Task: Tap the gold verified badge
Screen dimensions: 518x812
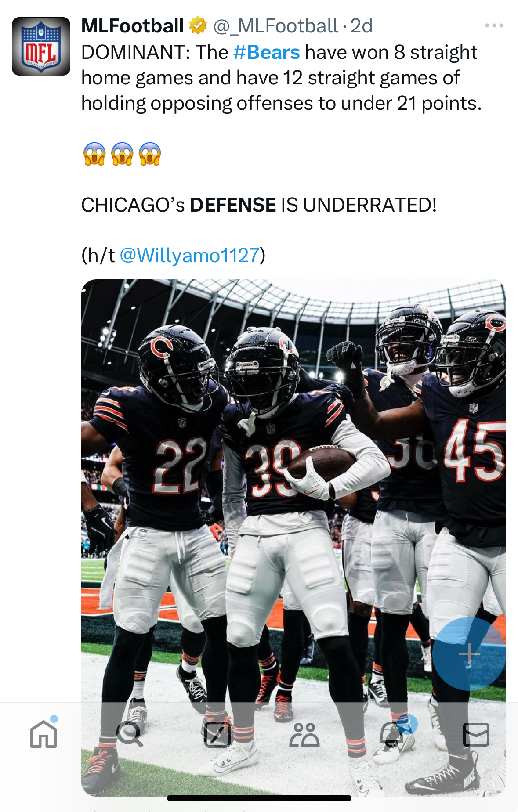Action: 198,25
